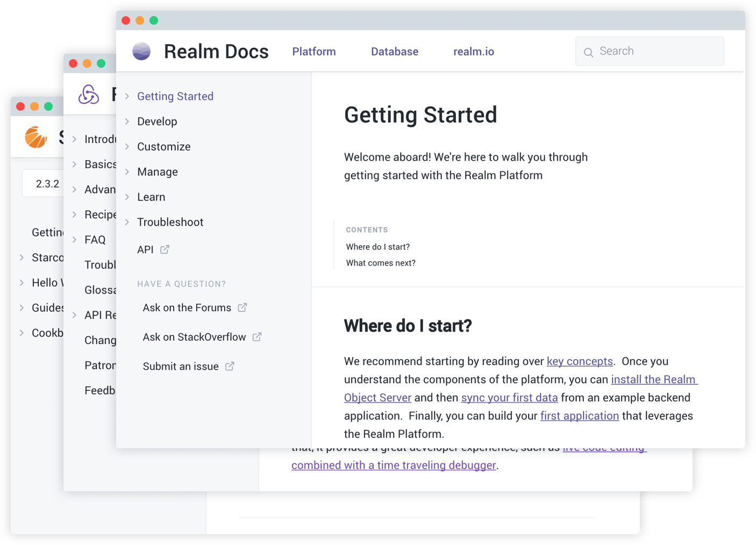Click the search magnifier icon
Viewport: 756px width, 545px height.
point(589,52)
